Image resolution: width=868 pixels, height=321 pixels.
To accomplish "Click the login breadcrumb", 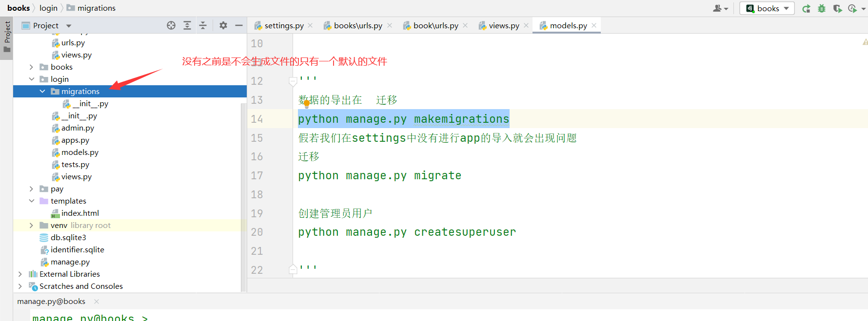I will [48, 8].
